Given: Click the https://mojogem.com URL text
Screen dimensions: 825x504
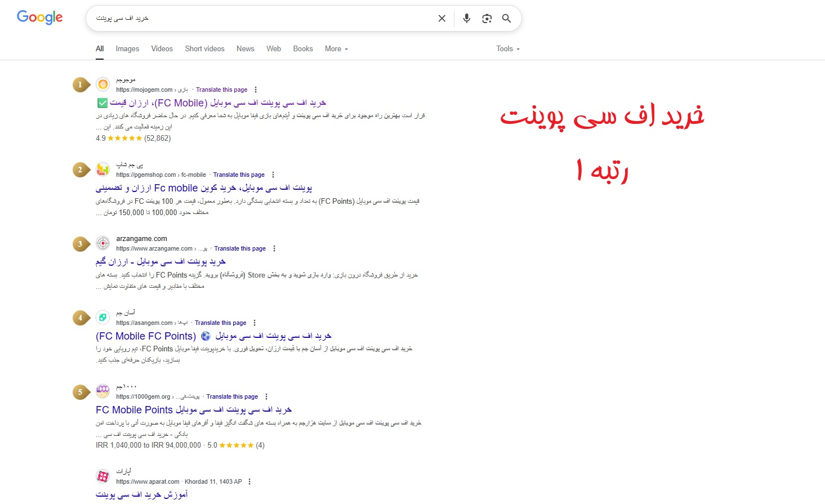Looking at the screenshot, I should (144, 90).
